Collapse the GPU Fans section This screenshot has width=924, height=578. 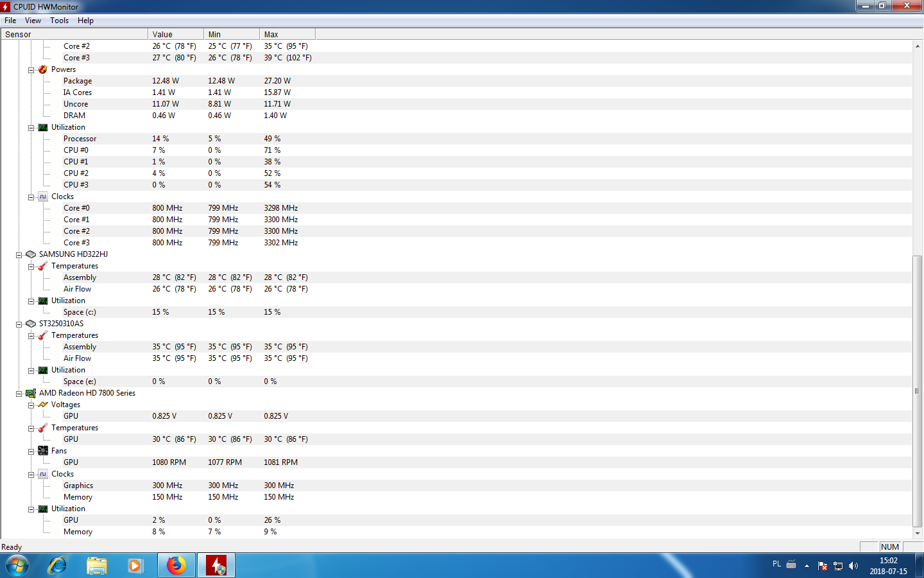[x=31, y=451]
